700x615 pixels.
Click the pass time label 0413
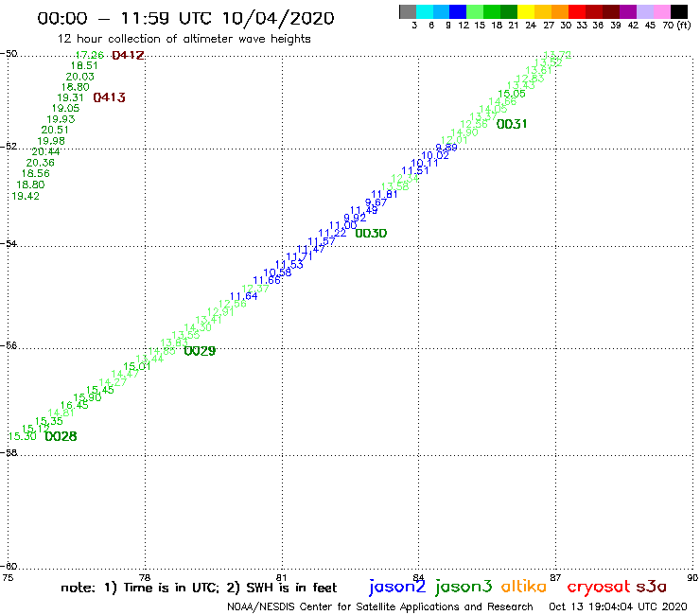click(x=109, y=97)
